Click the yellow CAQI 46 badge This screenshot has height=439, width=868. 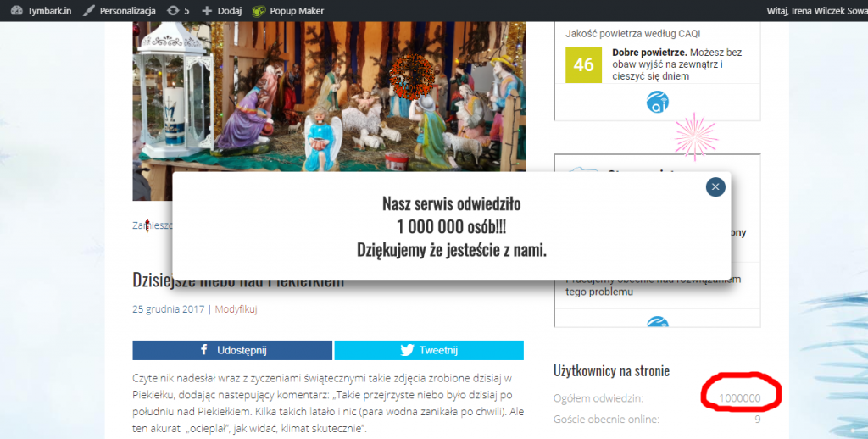pos(583,64)
